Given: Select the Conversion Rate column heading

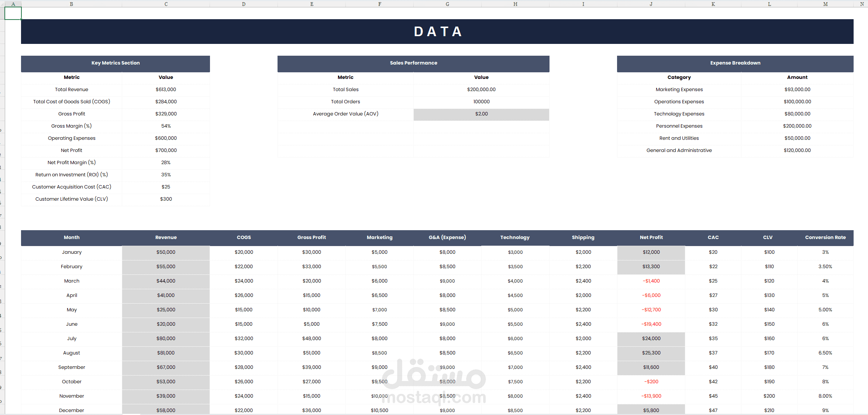Looking at the screenshot, I should (x=825, y=238).
